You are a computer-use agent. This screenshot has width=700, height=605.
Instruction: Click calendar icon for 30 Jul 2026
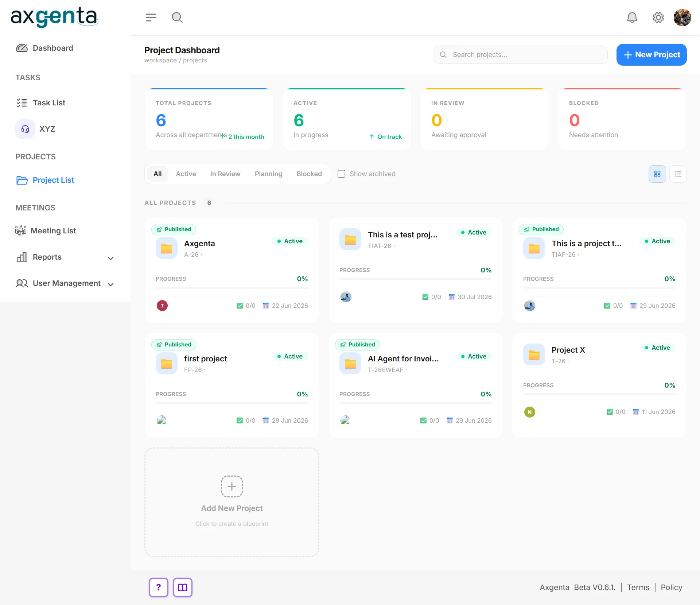tap(452, 297)
